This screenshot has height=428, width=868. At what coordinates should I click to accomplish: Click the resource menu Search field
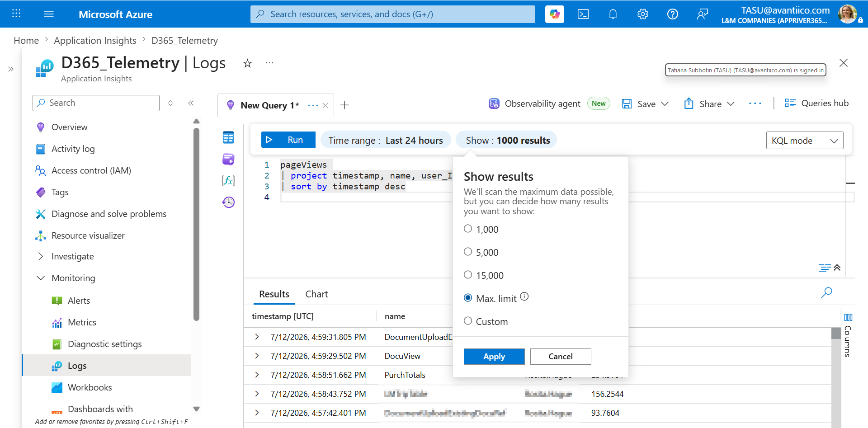[x=96, y=103]
